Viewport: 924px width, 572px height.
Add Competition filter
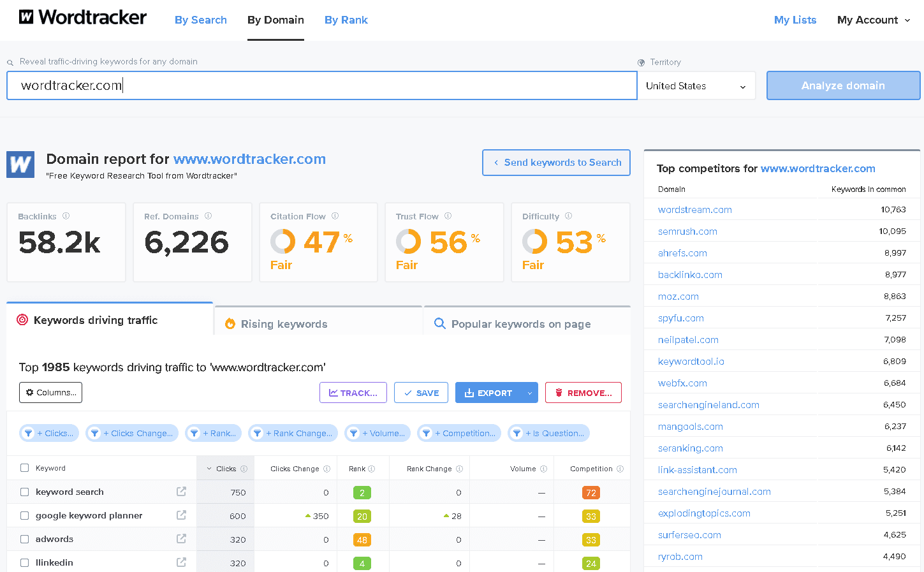(x=459, y=434)
